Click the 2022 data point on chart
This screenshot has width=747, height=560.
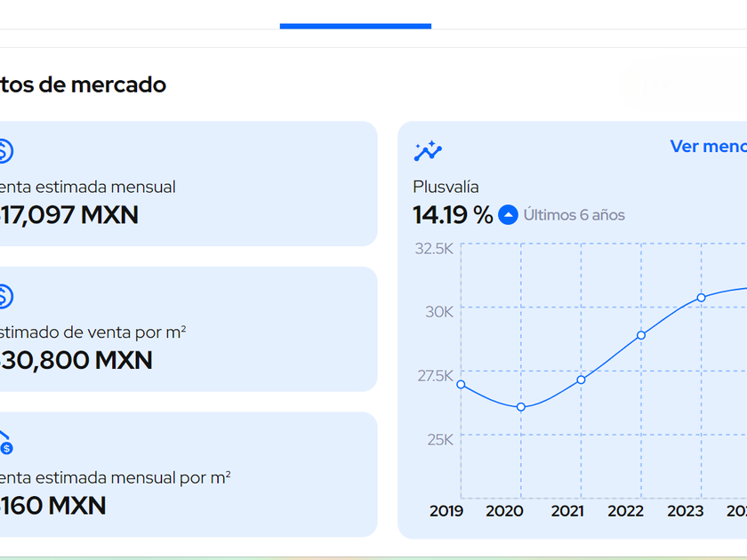(x=641, y=335)
